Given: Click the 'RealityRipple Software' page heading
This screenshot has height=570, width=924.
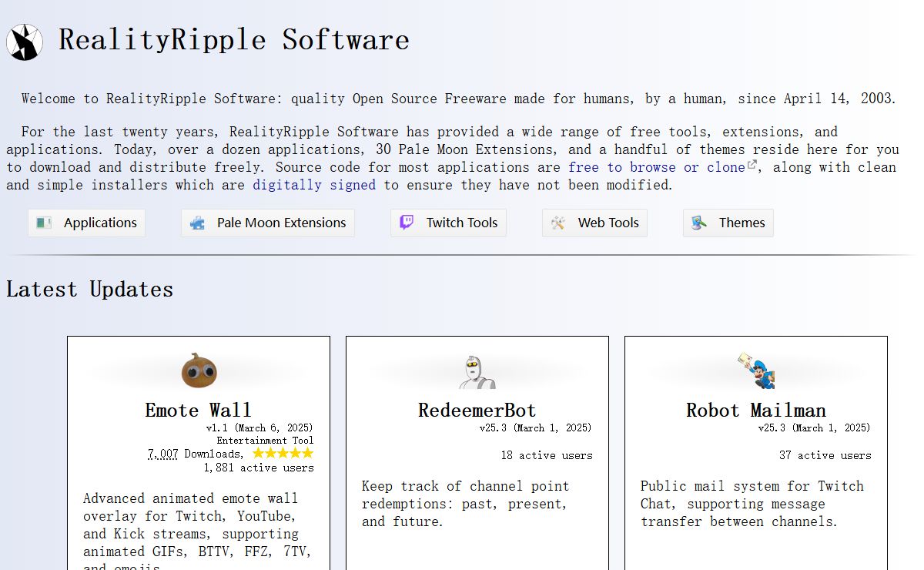Looking at the screenshot, I should (x=234, y=40).
